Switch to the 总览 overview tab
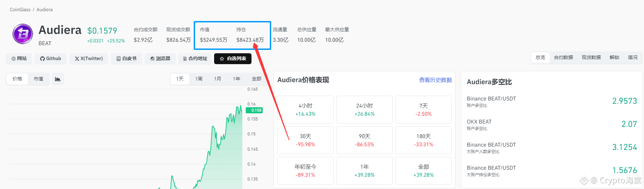The height and width of the screenshot is (189, 644). click(540, 58)
